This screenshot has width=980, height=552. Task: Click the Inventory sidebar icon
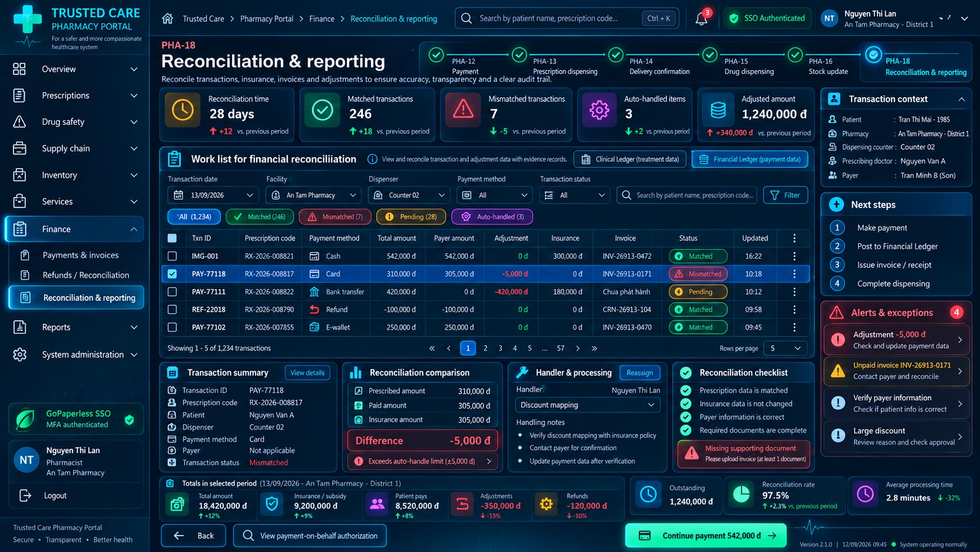coord(19,175)
